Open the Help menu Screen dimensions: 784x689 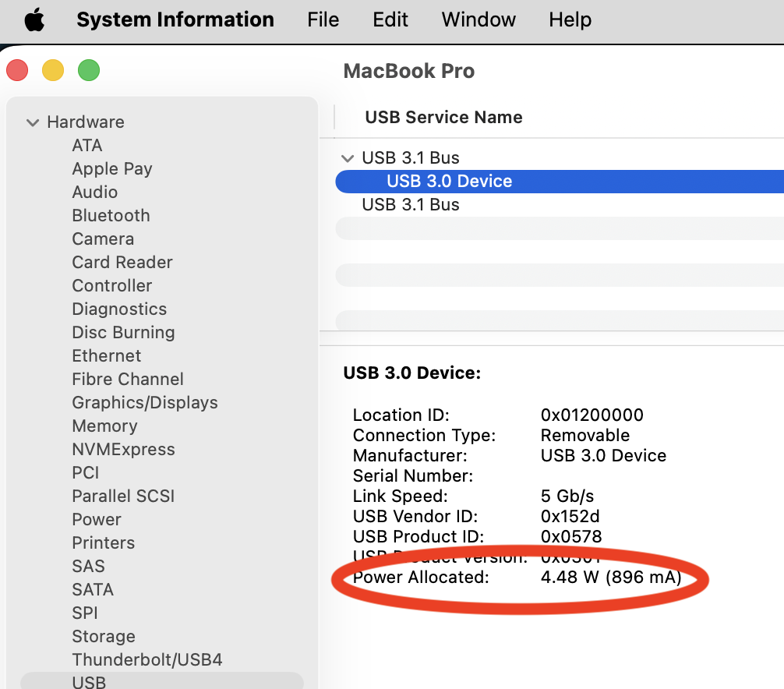coord(570,19)
